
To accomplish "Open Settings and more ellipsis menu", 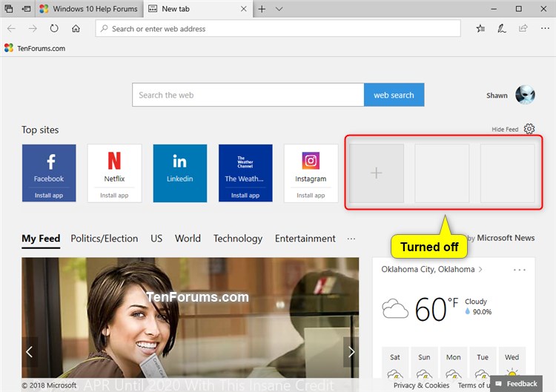I will tap(545, 28).
